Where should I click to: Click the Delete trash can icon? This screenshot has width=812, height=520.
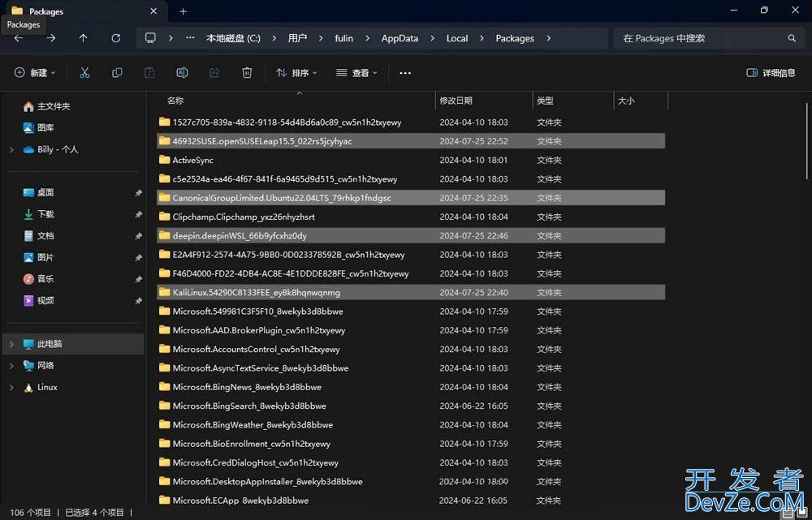pyautogui.click(x=247, y=73)
